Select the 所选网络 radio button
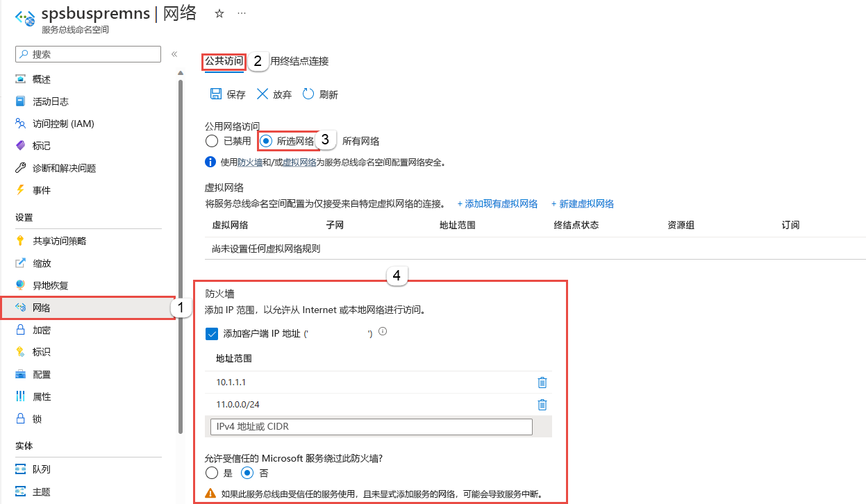Screen dimensions: 866x504 click(x=265, y=141)
